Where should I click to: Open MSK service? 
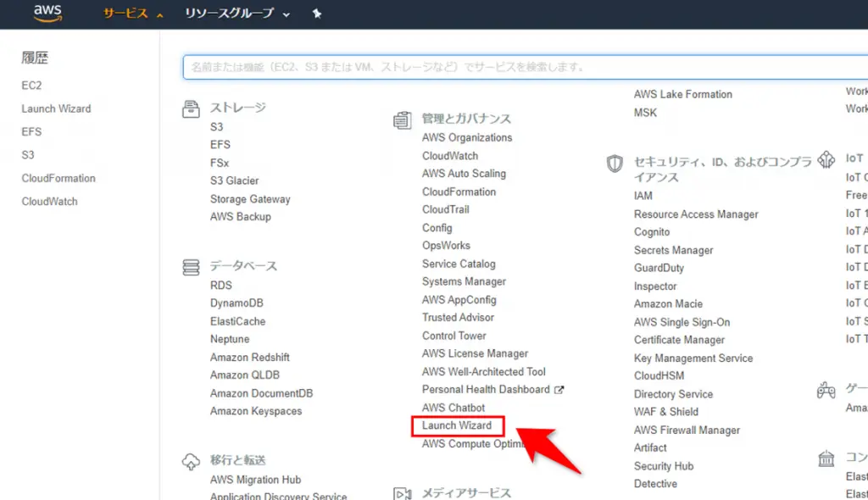[645, 113]
